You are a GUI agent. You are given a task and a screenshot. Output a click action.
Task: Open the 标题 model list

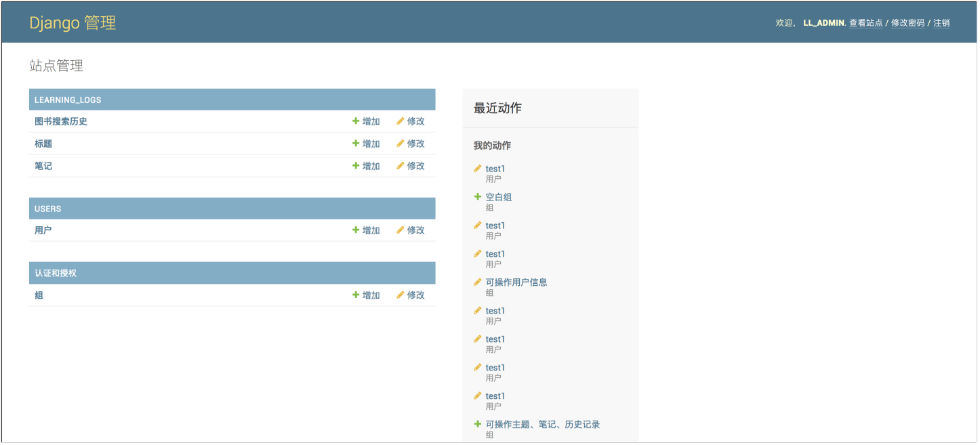pos(43,144)
